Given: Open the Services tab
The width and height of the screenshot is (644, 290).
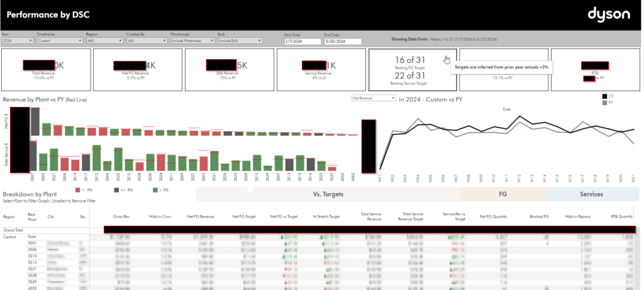Looking at the screenshot, I should pyautogui.click(x=591, y=194).
